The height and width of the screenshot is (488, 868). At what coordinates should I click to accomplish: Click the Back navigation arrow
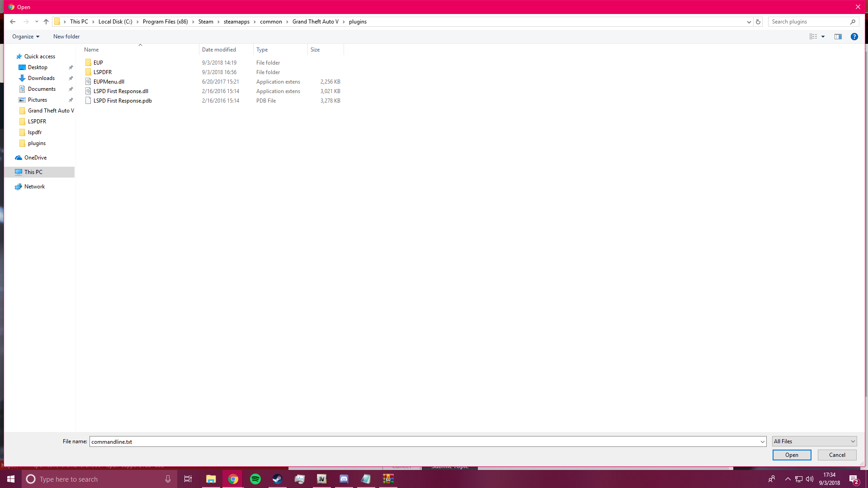[13, 22]
